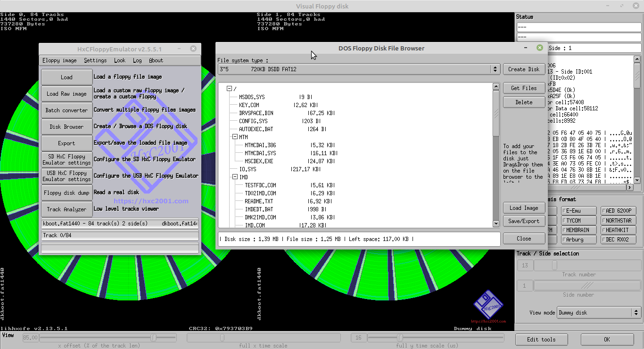Open the File system type dropdown
This screenshot has height=349, width=644.
(359, 69)
